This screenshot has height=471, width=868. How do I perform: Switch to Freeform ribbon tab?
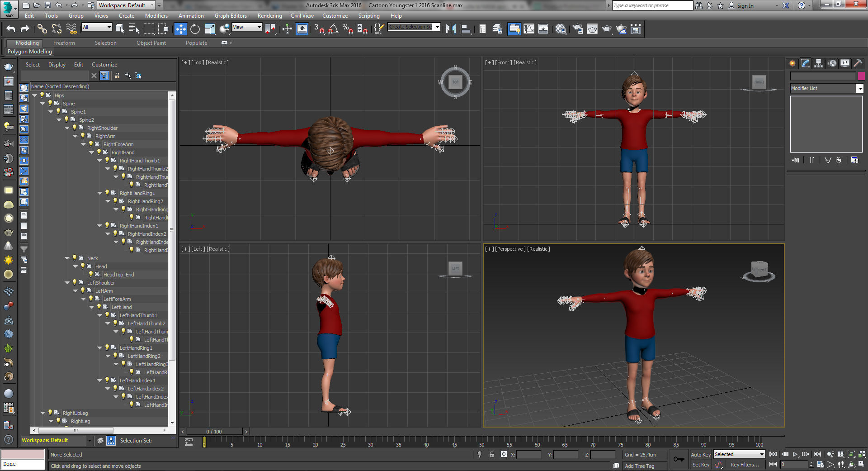64,43
